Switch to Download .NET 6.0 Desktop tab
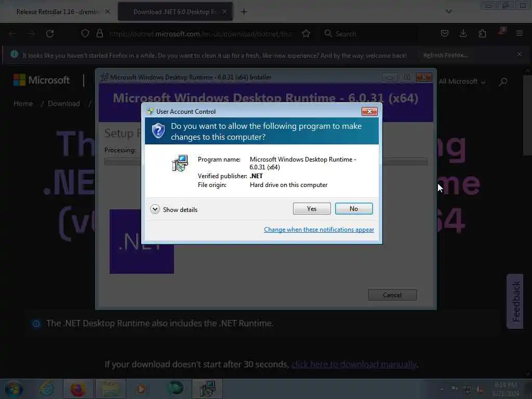 click(x=175, y=12)
